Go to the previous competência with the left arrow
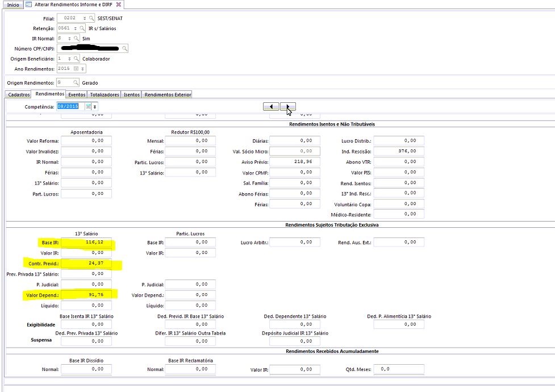The image size is (555, 392). pos(271,107)
